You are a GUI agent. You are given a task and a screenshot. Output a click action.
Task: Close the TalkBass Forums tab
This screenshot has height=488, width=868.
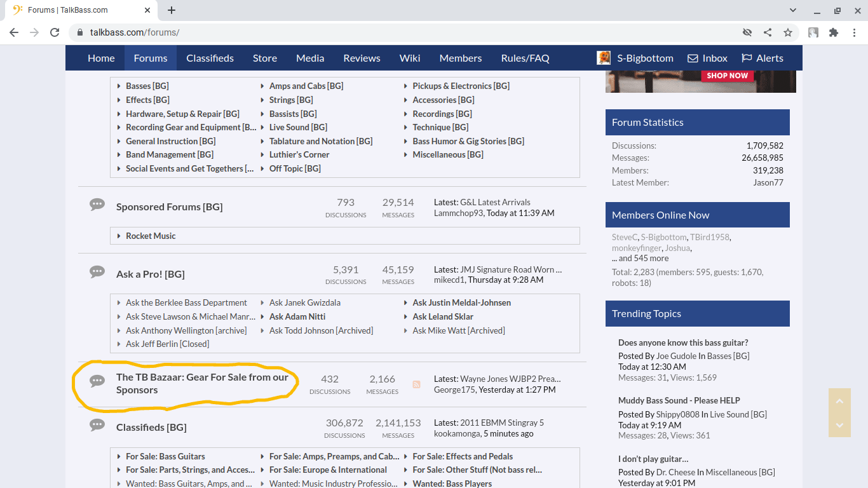[147, 10]
